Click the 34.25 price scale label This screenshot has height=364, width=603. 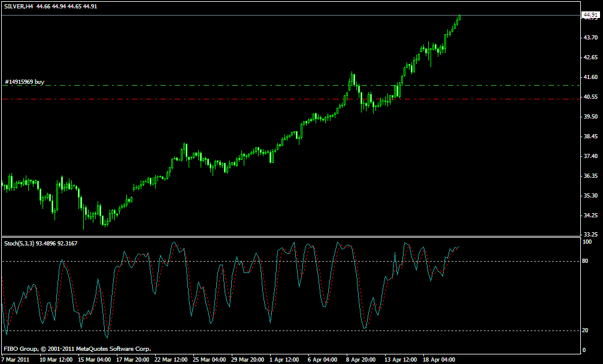[590, 216]
